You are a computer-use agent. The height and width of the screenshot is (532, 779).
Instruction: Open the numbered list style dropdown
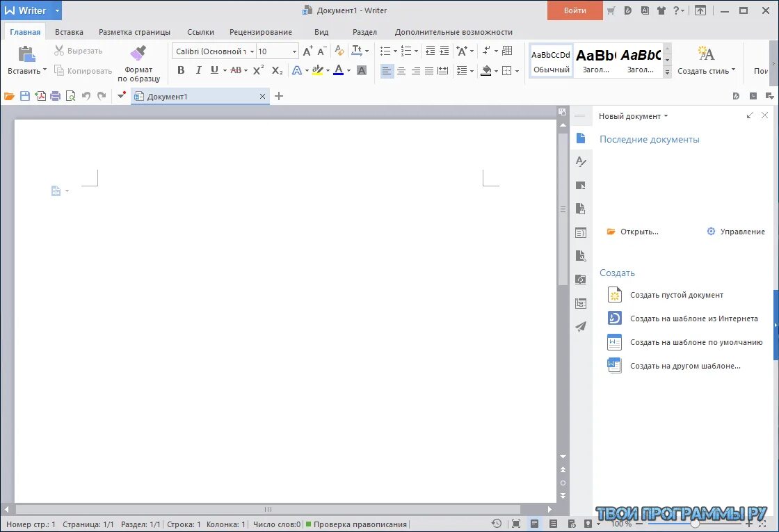click(x=417, y=51)
